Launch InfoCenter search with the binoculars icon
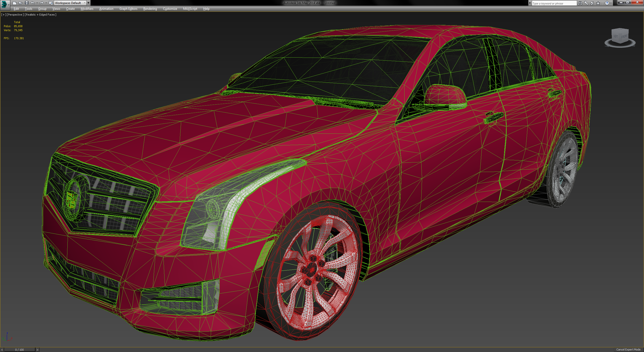Image resolution: width=644 pixels, height=352 pixels. pos(580,3)
